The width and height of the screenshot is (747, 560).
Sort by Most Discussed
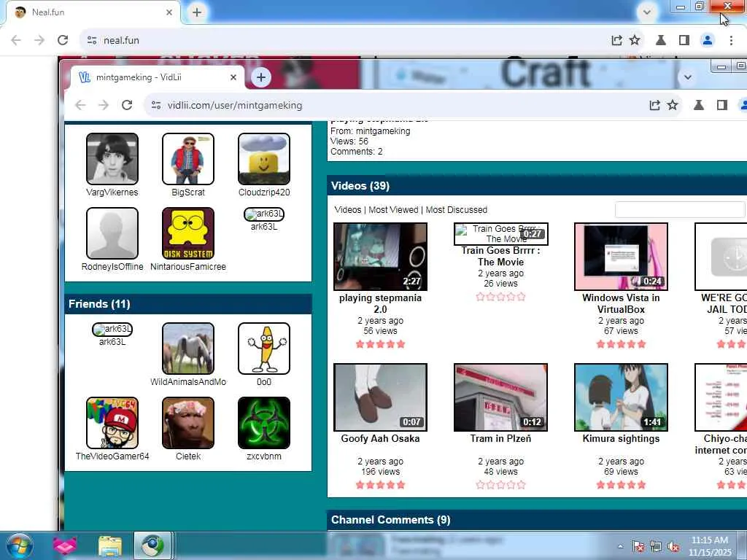[x=457, y=210]
